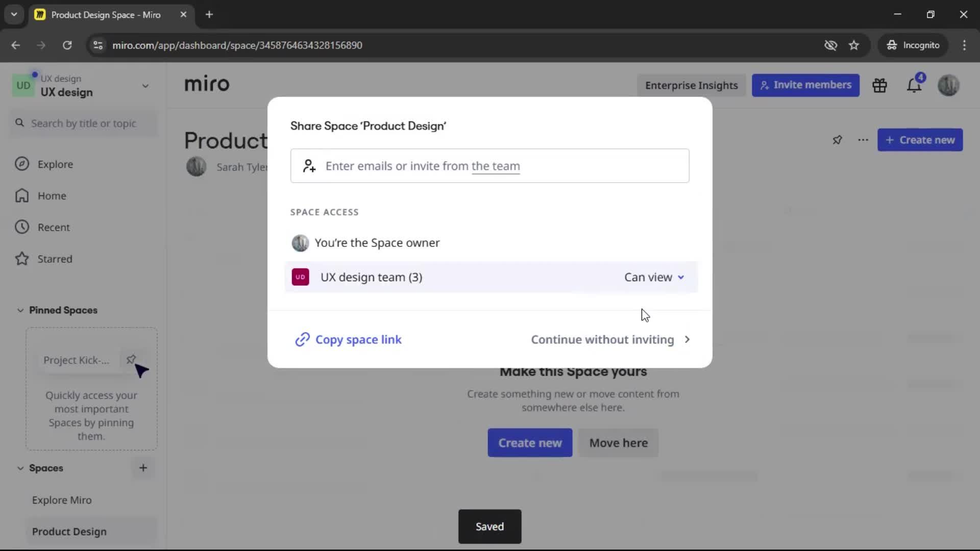The image size is (980, 551).
Task: Click the Project Kick- pinned placeholder card
Action: click(91, 360)
